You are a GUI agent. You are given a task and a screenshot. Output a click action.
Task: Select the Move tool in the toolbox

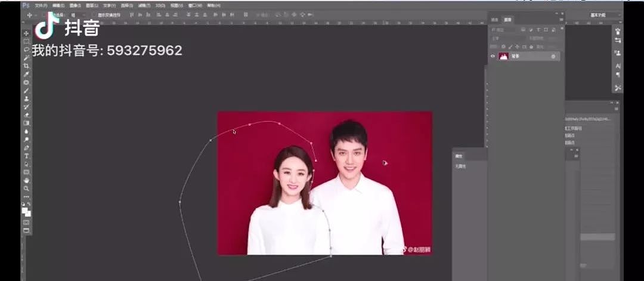26,33
